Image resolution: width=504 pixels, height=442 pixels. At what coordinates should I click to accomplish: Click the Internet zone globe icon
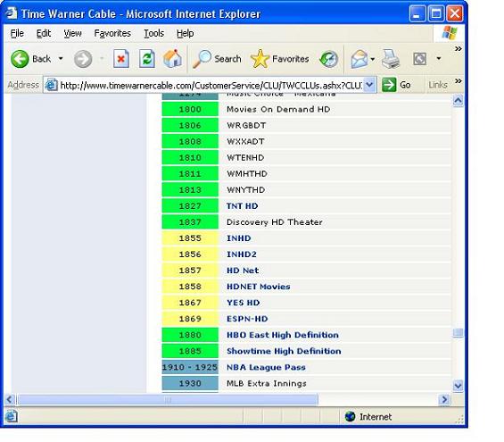[350, 417]
